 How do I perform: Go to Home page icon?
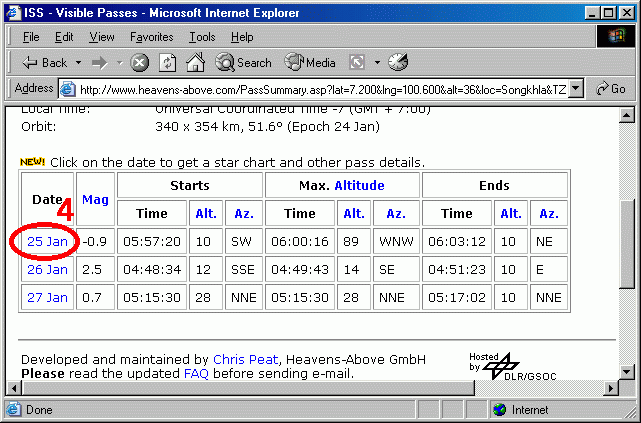pos(195,63)
